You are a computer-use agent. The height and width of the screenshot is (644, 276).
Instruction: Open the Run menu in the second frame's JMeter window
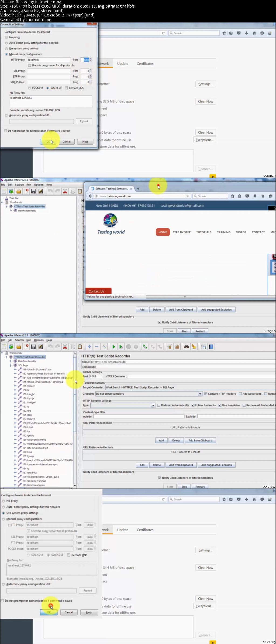pyautogui.click(x=29, y=185)
